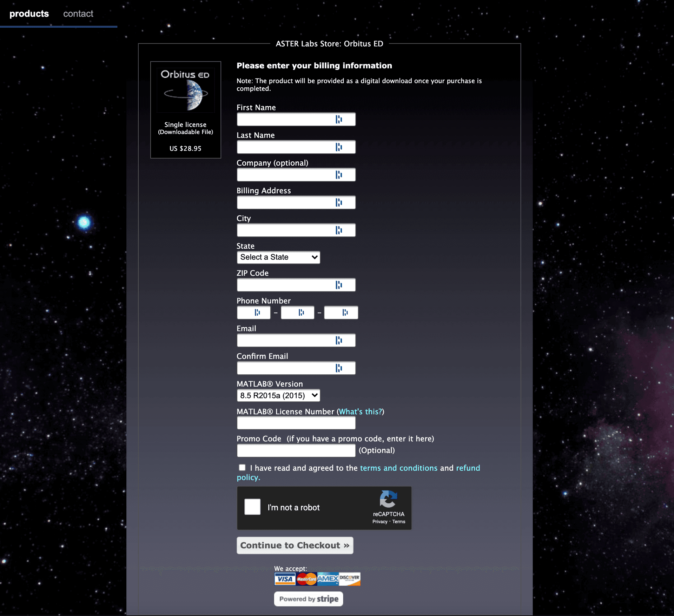Open the terms and conditions link

pyautogui.click(x=398, y=468)
